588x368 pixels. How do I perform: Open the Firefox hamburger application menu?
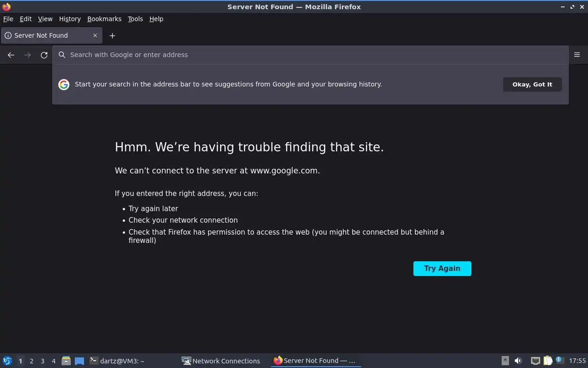(577, 55)
